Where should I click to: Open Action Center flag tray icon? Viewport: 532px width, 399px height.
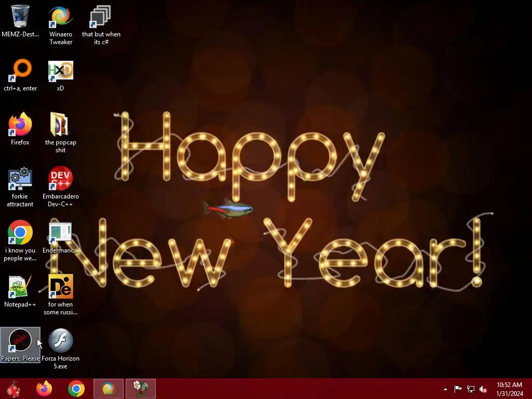458,389
